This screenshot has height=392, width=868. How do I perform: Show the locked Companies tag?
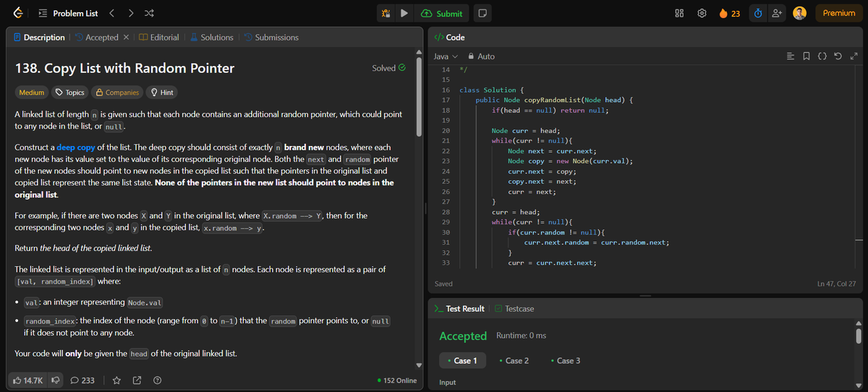(117, 93)
